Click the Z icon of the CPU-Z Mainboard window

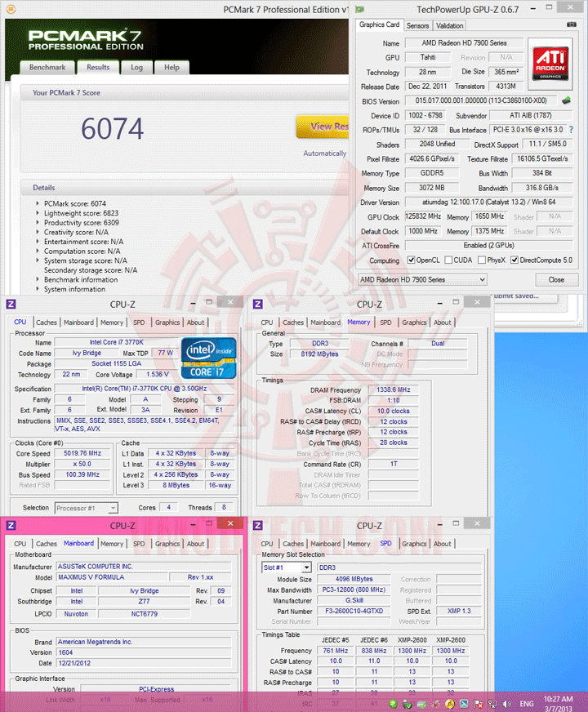11,525
